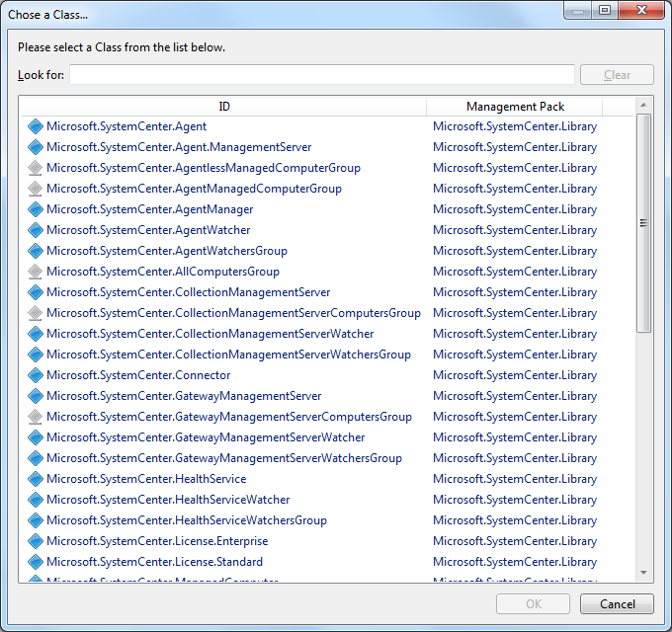This screenshot has height=632, width=672.
Task: Click the icon beside CollectionManagementServerWatchersGroup
Action: point(36,355)
